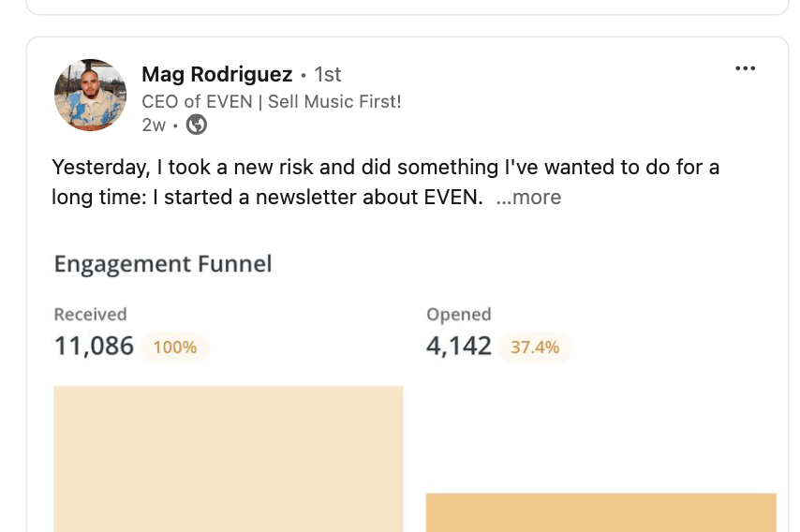Click the 37.4% opened badge
The width and height of the screenshot is (800, 532).
click(535, 347)
